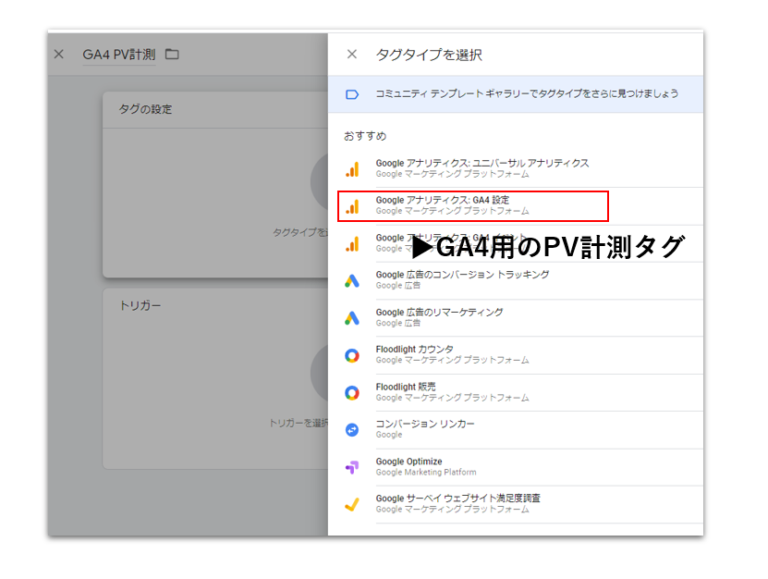Click the トリガー card in background editor

pos(216,378)
